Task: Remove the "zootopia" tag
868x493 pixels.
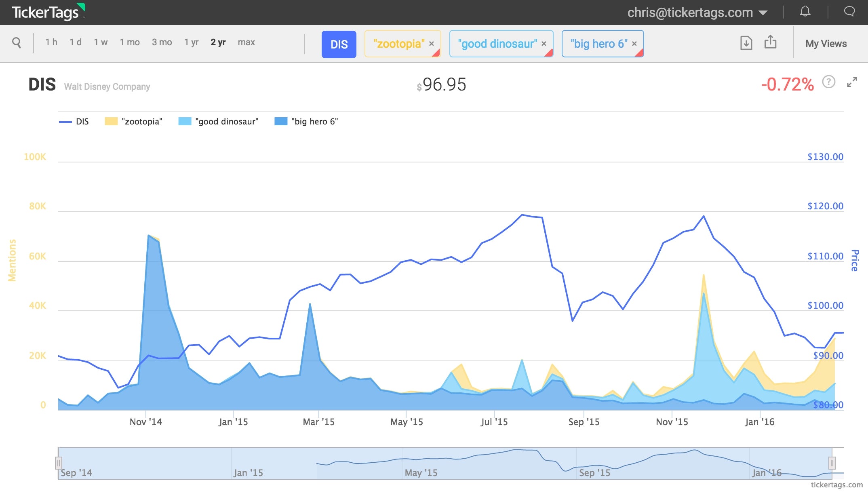Action: point(432,44)
